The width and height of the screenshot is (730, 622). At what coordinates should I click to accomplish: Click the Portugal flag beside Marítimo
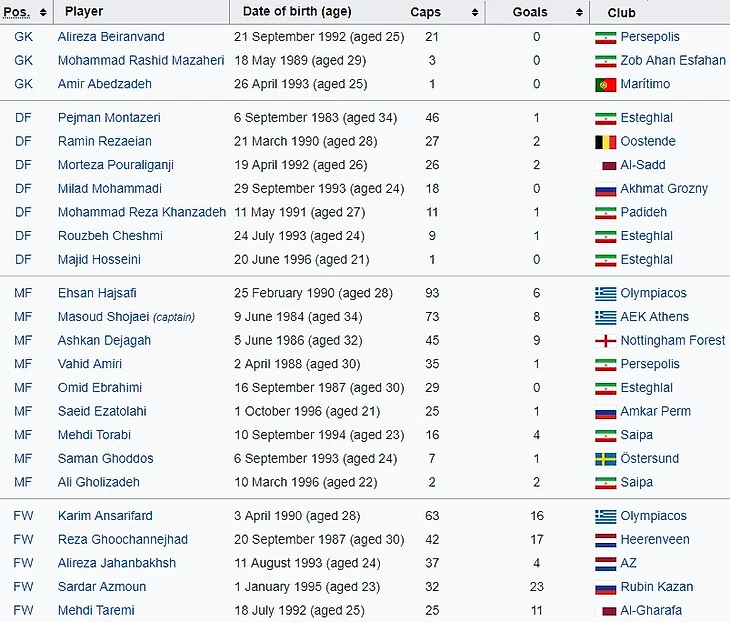604,85
